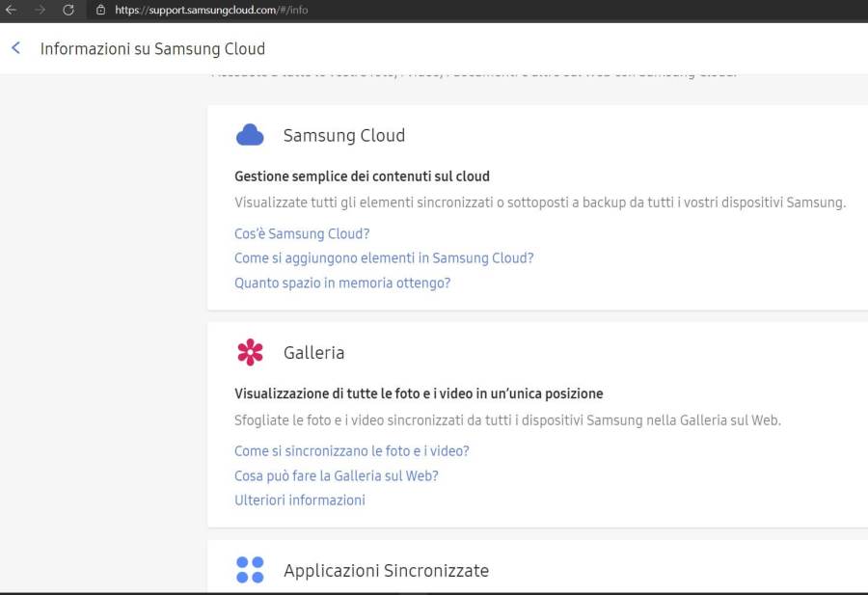Click the "Samsung Cloud" section heading
This screenshot has width=868, height=595.
point(344,136)
